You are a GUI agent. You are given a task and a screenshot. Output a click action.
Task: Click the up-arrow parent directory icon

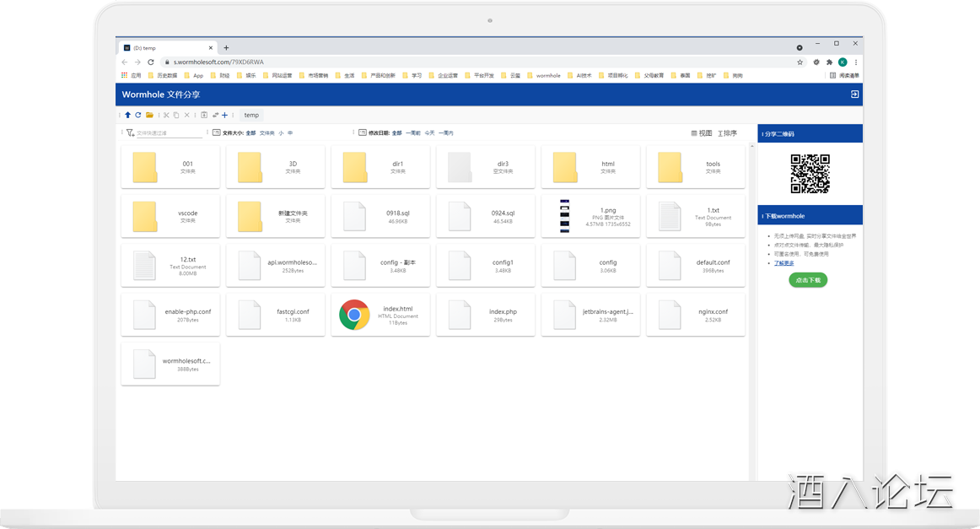(x=127, y=115)
